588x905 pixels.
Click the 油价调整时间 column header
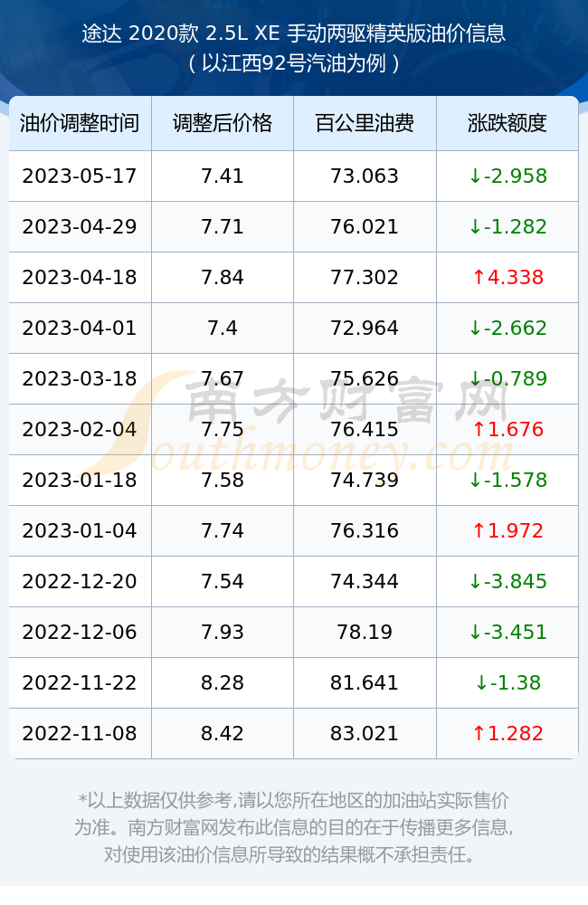click(x=80, y=123)
